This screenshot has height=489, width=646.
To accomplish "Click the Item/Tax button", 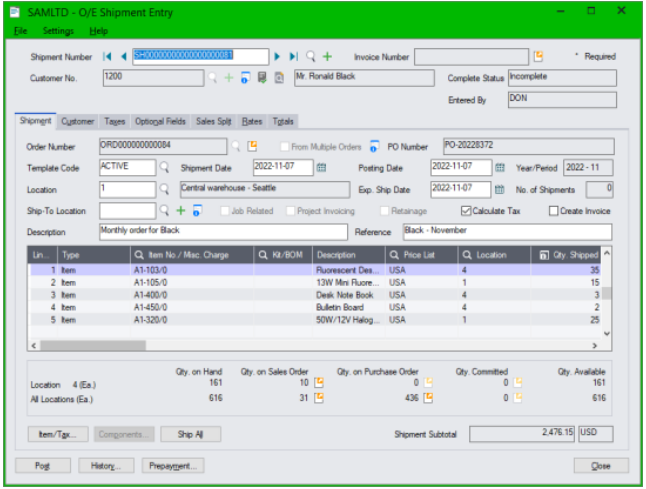I will click(x=58, y=434).
